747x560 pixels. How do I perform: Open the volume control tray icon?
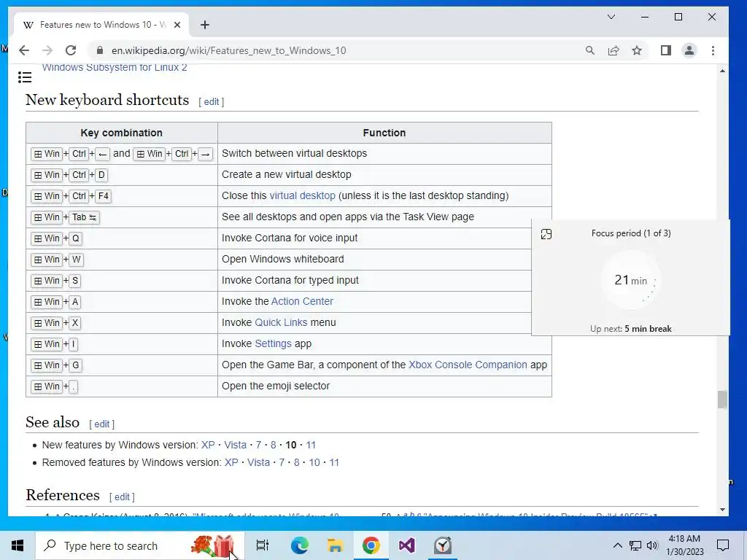click(652, 545)
